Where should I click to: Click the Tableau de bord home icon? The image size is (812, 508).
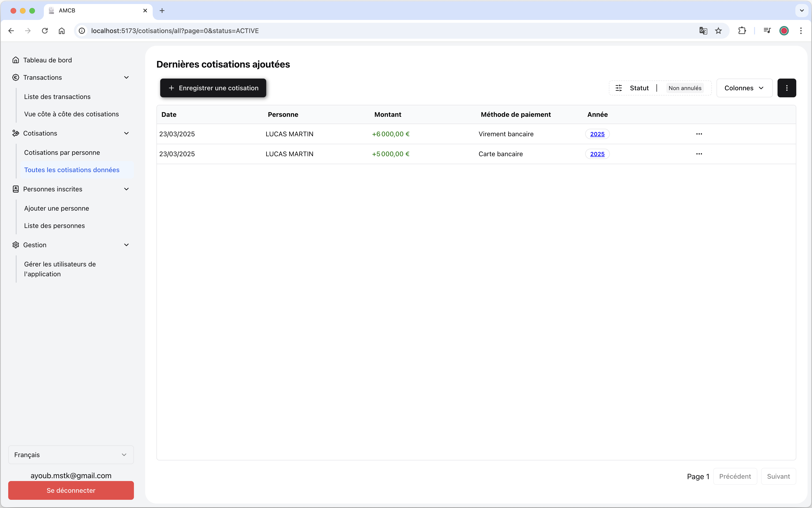(x=15, y=60)
